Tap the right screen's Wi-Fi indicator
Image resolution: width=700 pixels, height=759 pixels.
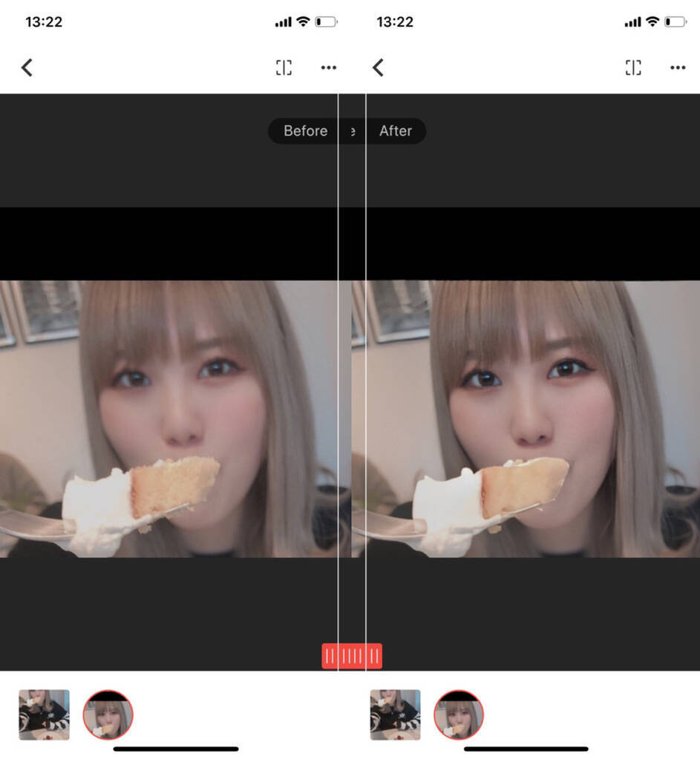(x=652, y=22)
